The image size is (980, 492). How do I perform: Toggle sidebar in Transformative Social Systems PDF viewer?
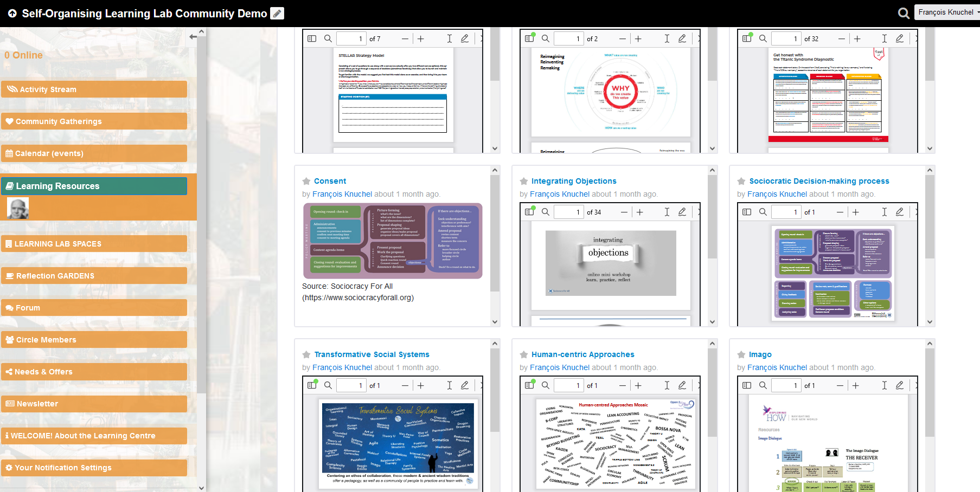(312, 385)
